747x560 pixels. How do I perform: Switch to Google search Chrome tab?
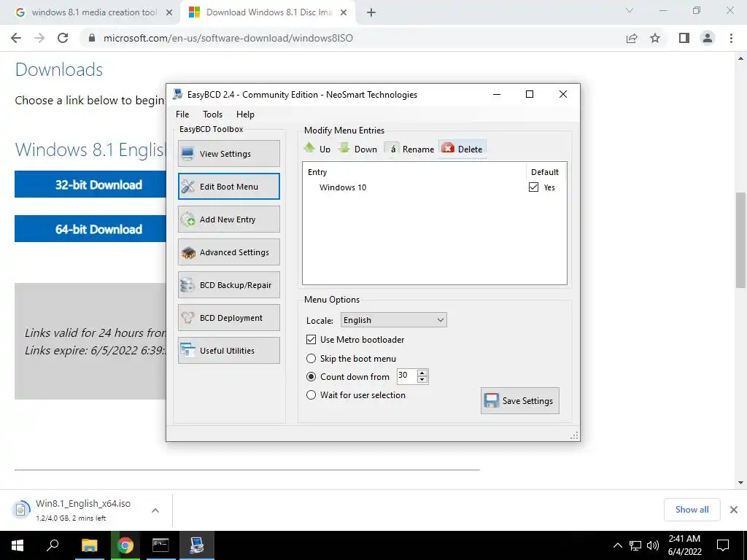[x=90, y=12]
